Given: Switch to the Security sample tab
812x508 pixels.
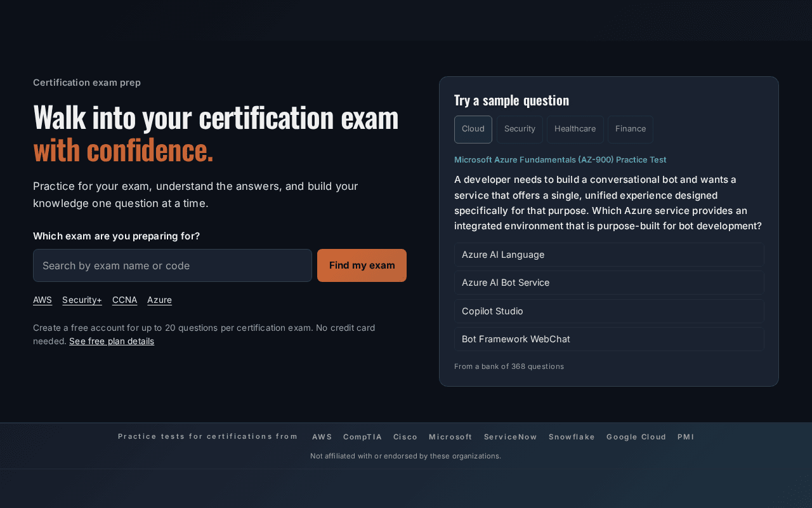Looking at the screenshot, I should pos(520,129).
